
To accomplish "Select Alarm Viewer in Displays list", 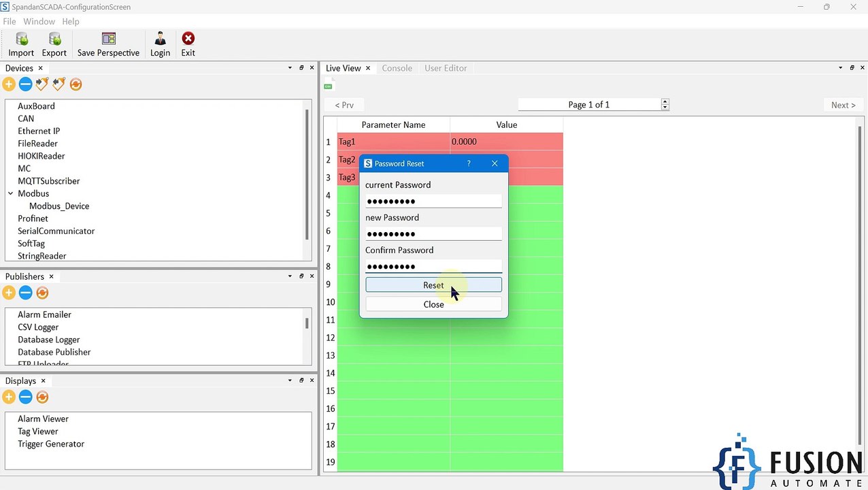I will [x=43, y=419].
